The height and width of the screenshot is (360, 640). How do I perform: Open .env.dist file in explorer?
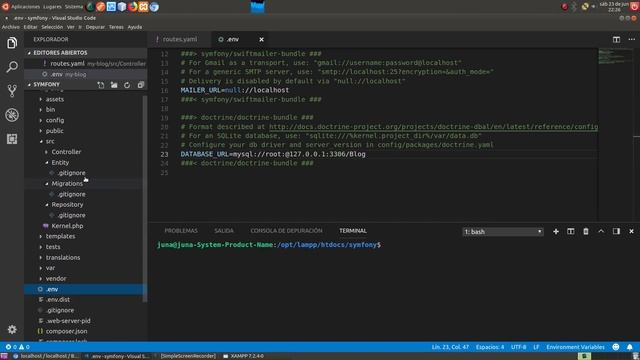(x=58, y=300)
